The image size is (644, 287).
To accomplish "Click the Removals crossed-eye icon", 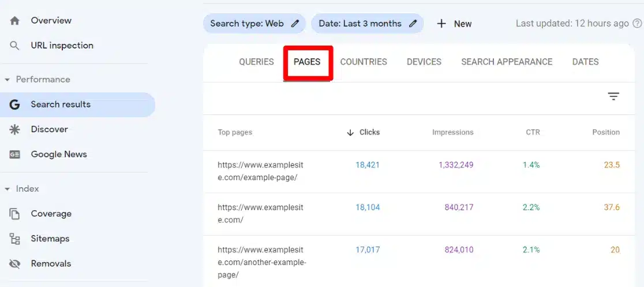I will pos(15,263).
